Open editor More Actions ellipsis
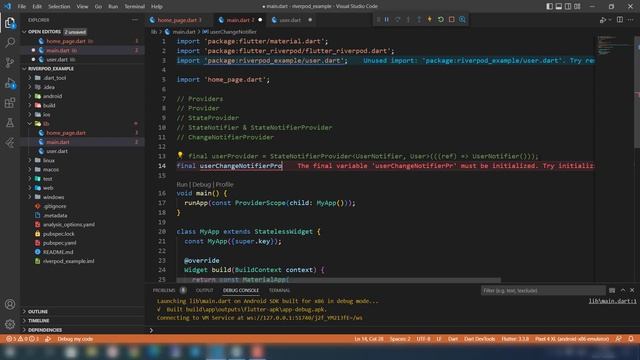The height and width of the screenshot is (360, 640). click(631, 20)
